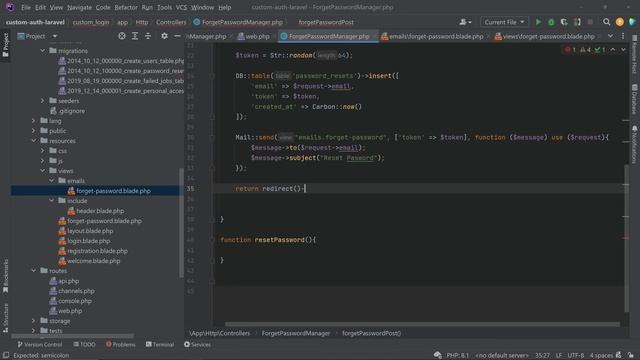640x360 pixels.
Task: Collapse the resources folder
Action: [x=33, y=140]
